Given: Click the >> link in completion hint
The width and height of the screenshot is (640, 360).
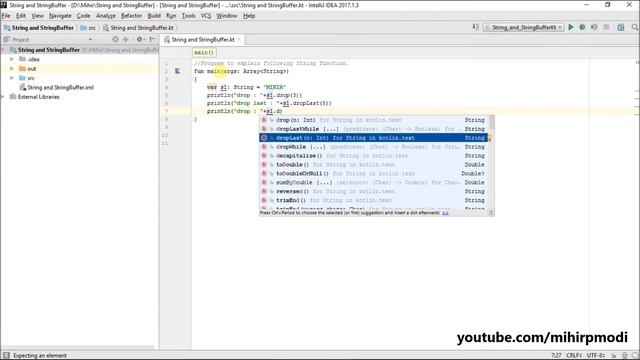Looking at the screenshot, I should pyautogui.click(x=445, y=213).
